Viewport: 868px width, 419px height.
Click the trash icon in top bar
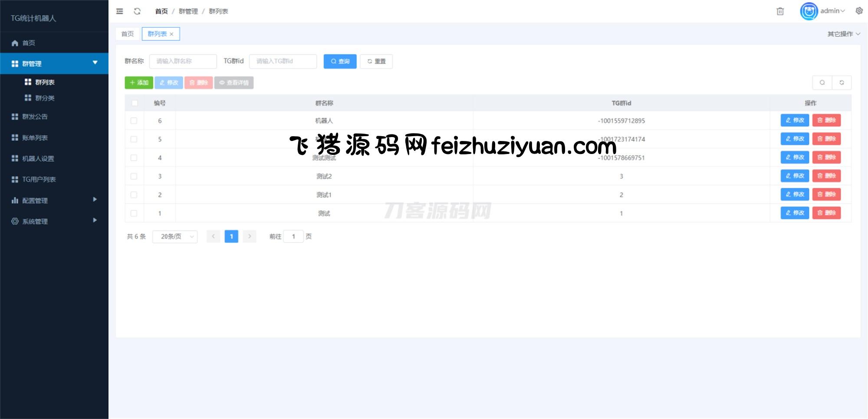coord(780,11)
